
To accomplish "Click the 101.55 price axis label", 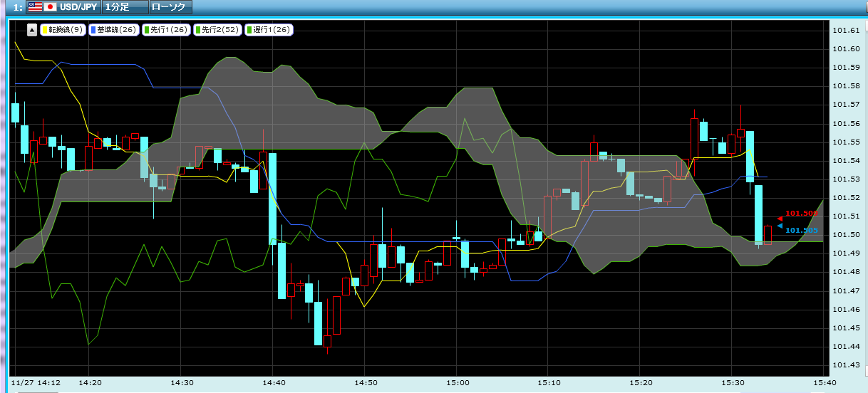I will [844, 142].
